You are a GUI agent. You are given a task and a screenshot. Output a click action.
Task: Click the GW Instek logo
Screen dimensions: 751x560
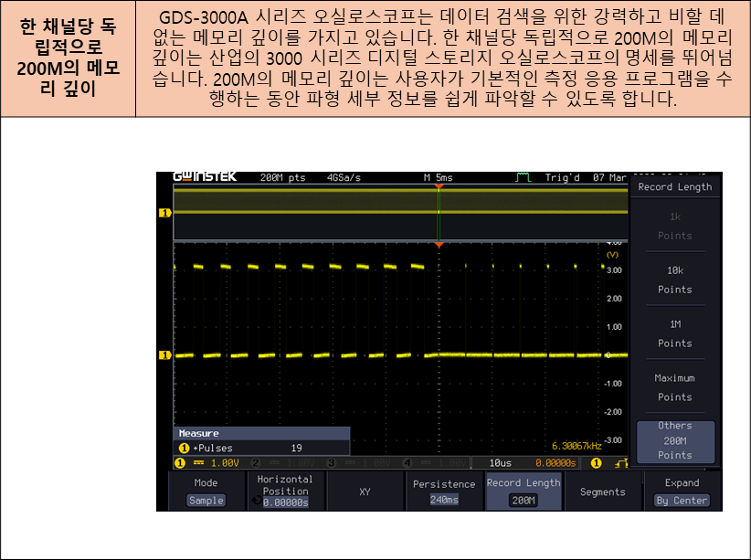[205, 176]
